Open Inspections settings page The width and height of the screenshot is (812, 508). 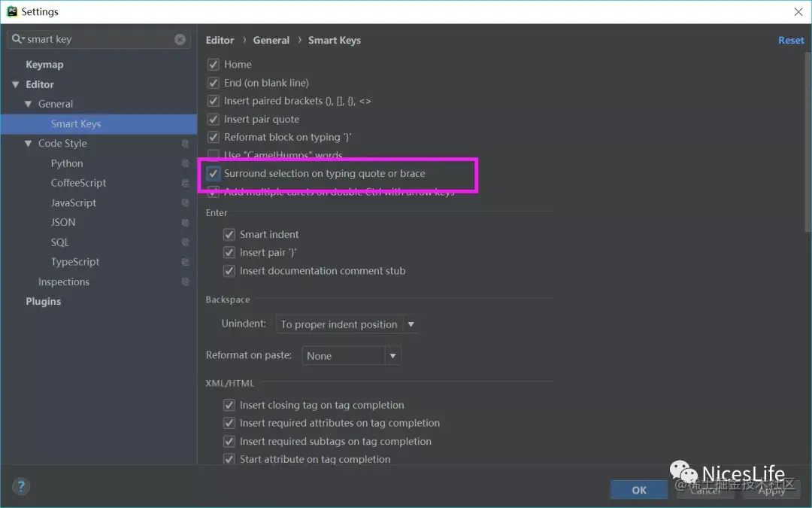point(64,281)
